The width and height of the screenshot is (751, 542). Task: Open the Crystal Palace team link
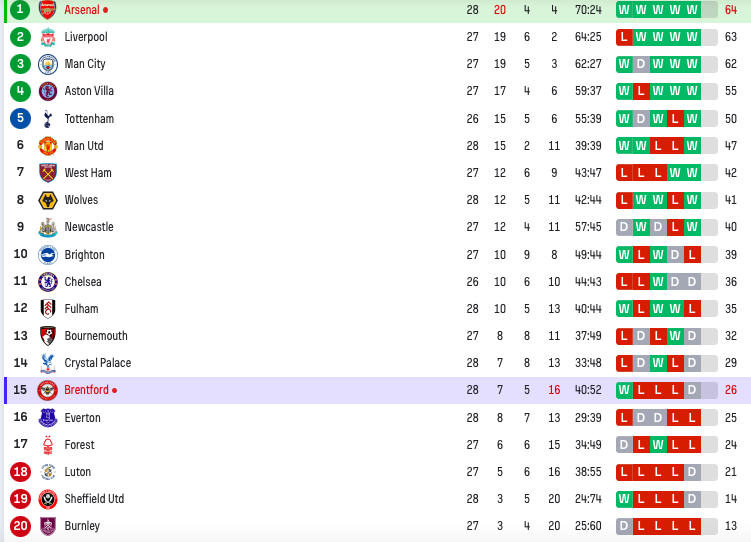(98, 363)
